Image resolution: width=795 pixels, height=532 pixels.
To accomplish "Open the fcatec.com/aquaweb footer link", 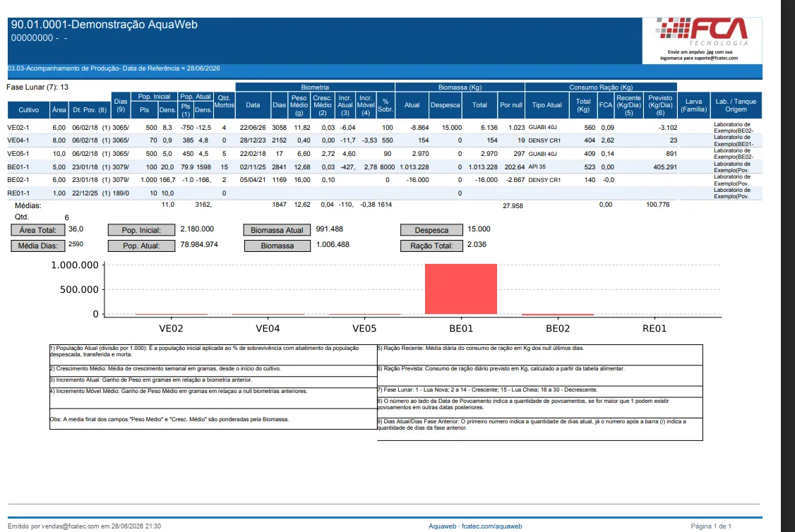I will pos(492,526).
